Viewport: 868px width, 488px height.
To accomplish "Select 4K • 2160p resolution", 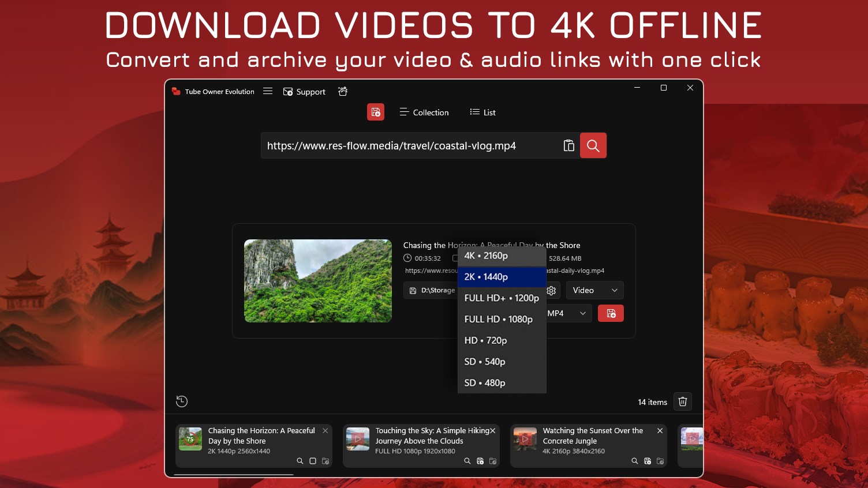I will (502, 256).
